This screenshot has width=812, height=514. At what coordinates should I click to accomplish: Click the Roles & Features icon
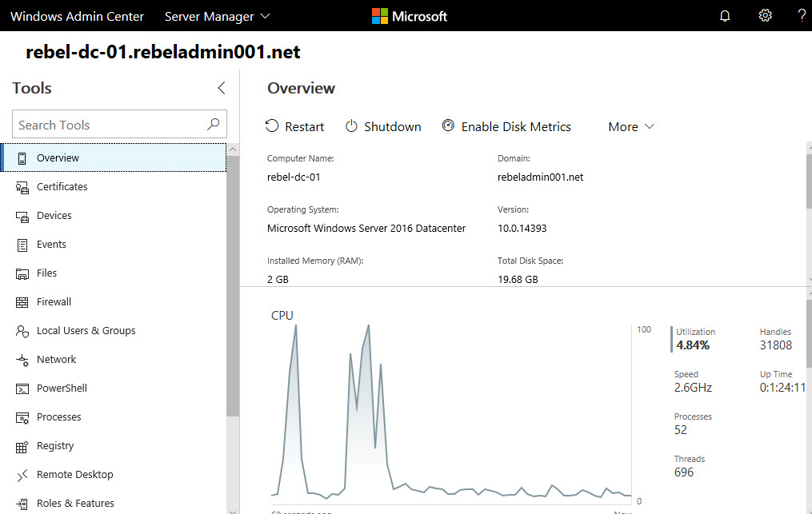(x=22, y=504)
